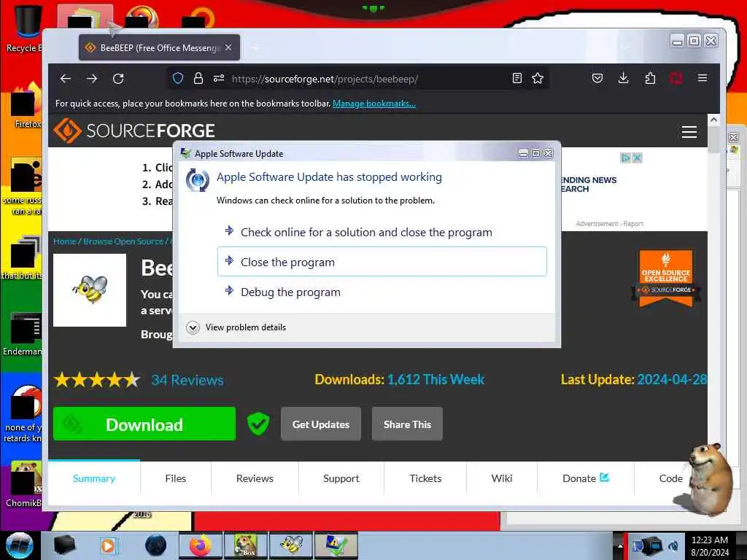Switch to the Files tab
This screenshot has width=747, height=560.
175,478
